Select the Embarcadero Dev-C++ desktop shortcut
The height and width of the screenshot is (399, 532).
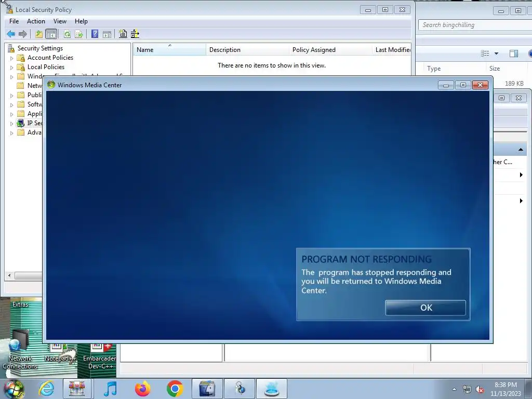[x=99, y=356]
